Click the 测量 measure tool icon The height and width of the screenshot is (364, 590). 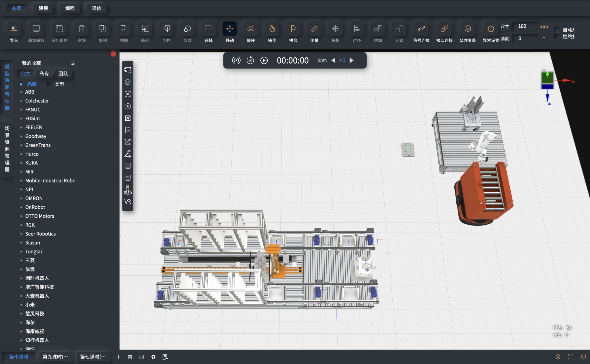[314, 29]
